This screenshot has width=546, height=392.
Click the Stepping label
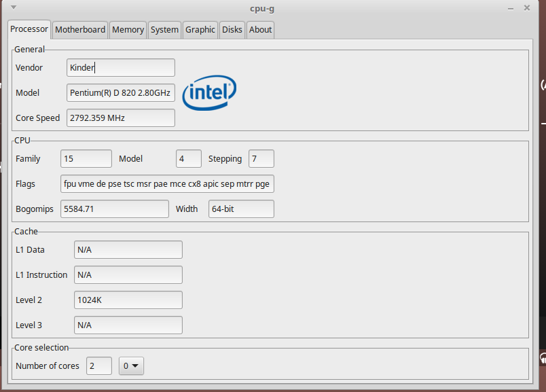[225, 159]
